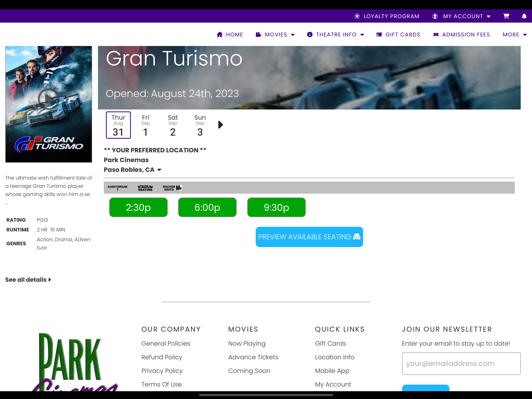This screenshot has height=399, width=532.
Task: Click the Park Cinemas footer logo
Action: click(75, 362)
